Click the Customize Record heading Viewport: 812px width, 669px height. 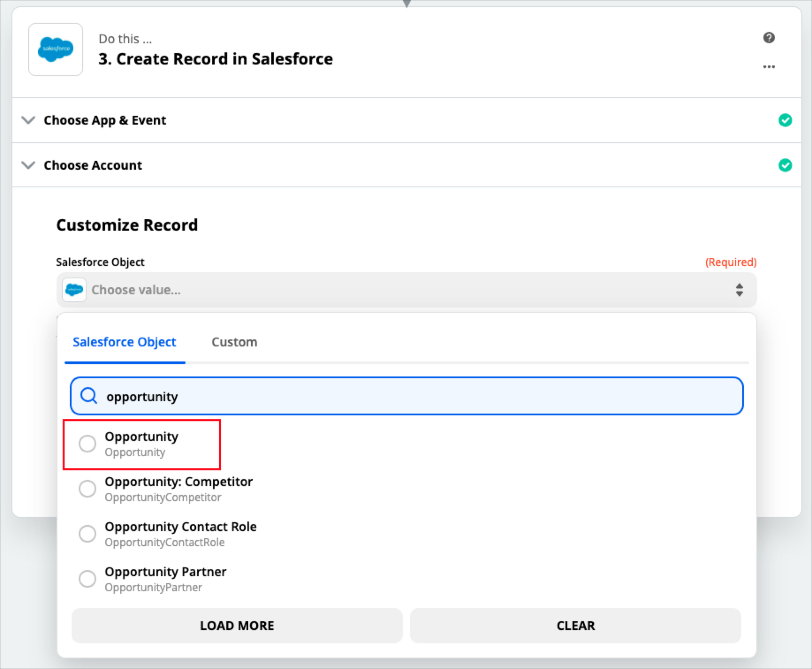point(127,225)
